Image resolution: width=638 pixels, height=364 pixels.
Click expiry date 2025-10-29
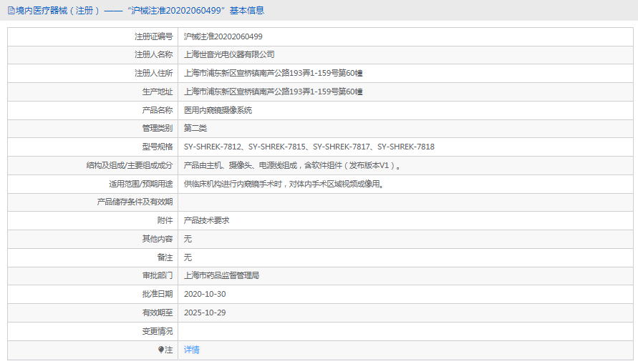pyautogui.click(x=205, y=313)
